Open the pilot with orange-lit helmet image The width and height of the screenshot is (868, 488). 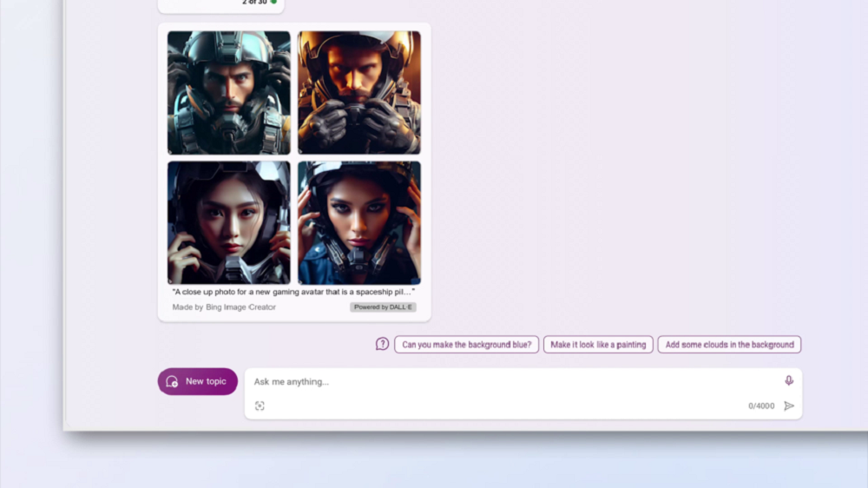pos(359,93)
